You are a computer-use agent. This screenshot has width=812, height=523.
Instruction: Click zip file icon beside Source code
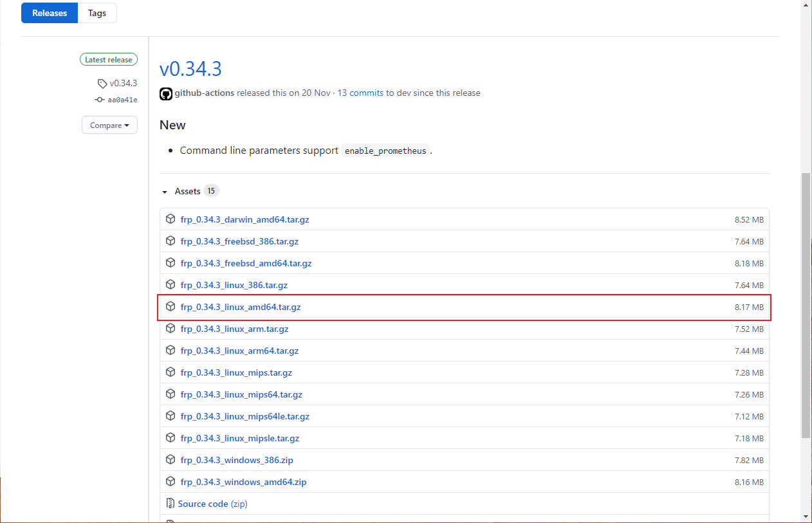coord(171,503)
